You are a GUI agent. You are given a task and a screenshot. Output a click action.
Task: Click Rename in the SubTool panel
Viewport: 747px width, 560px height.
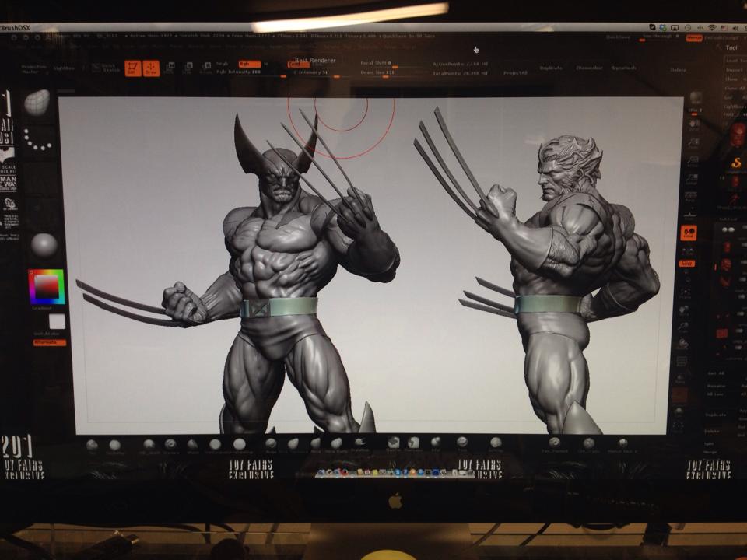716,387
